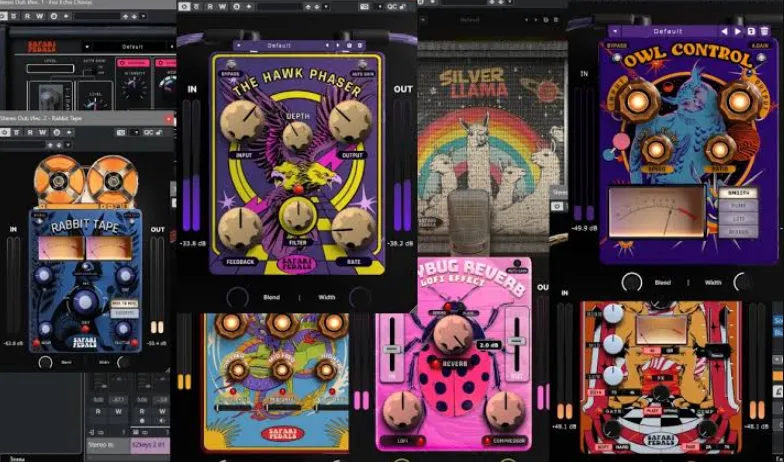This screenshot has width=784, height=462.
Task: Click the Blend dial below Hawk Phaser
Action: pyautogui.click(x=238, y=298)
